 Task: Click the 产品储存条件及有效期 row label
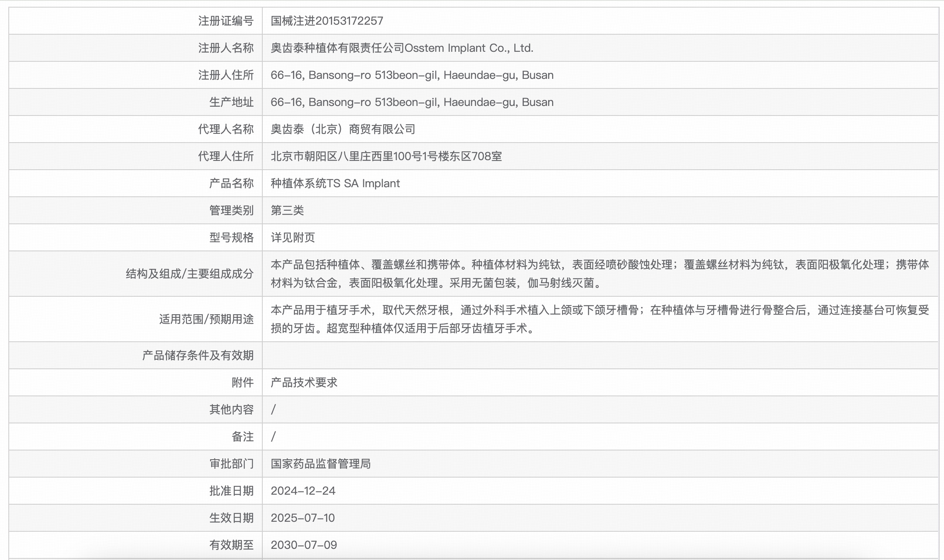coord(198,355)
